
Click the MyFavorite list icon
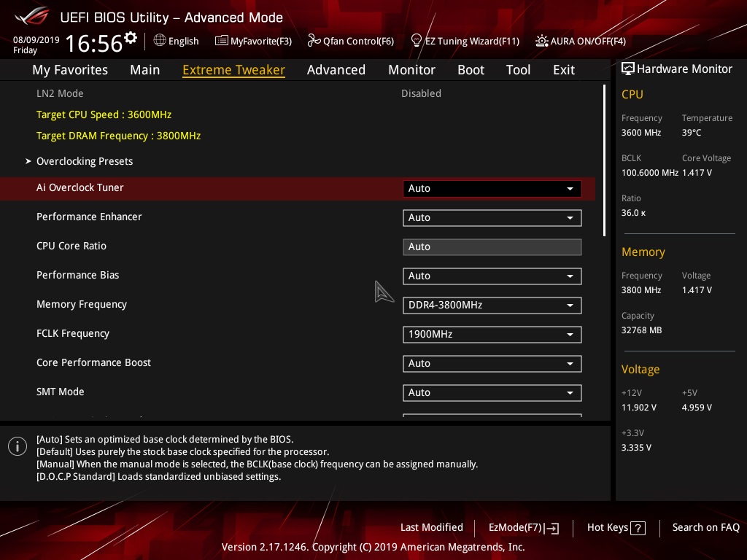click(222, 41)
